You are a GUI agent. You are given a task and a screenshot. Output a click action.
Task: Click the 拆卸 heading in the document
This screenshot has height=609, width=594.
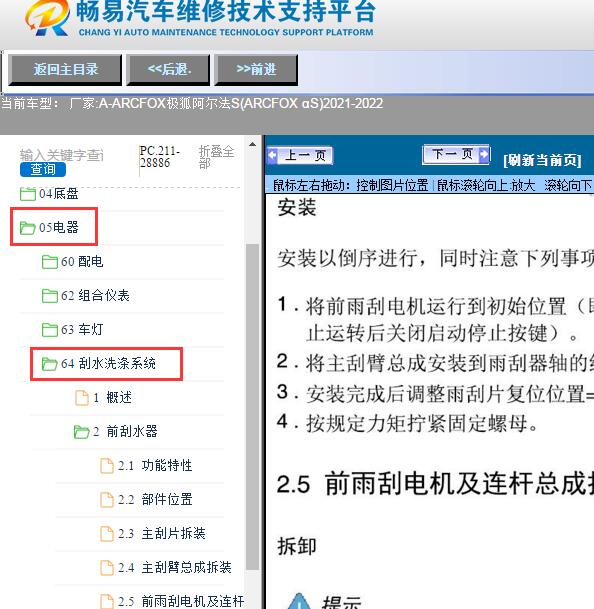(297, 546)
